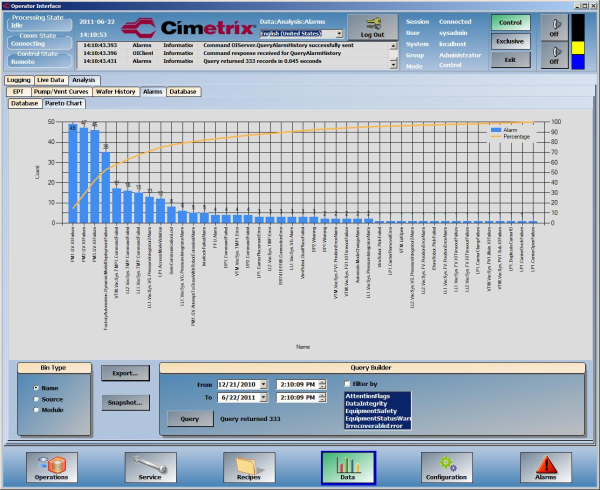Open the language dropdown English (United States)
Viewport: 600px width, 490px height.
pos(339,34)
